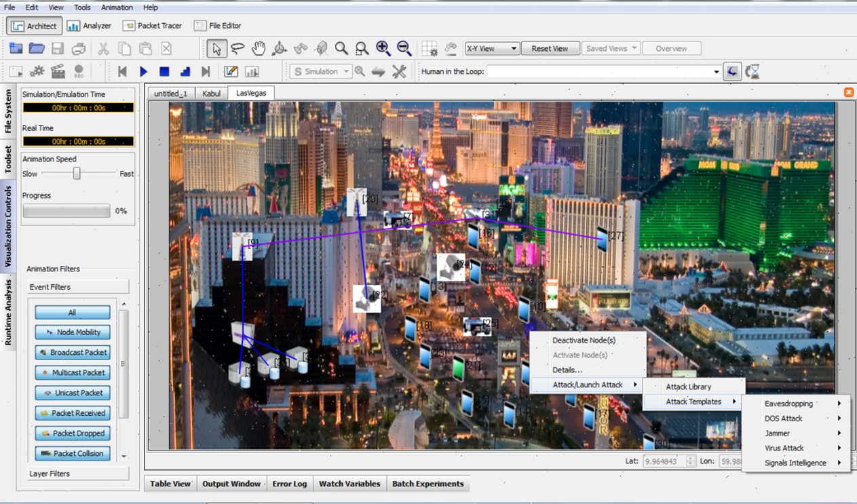Open the Tools menu
The image size is (857, 504).
82,7
